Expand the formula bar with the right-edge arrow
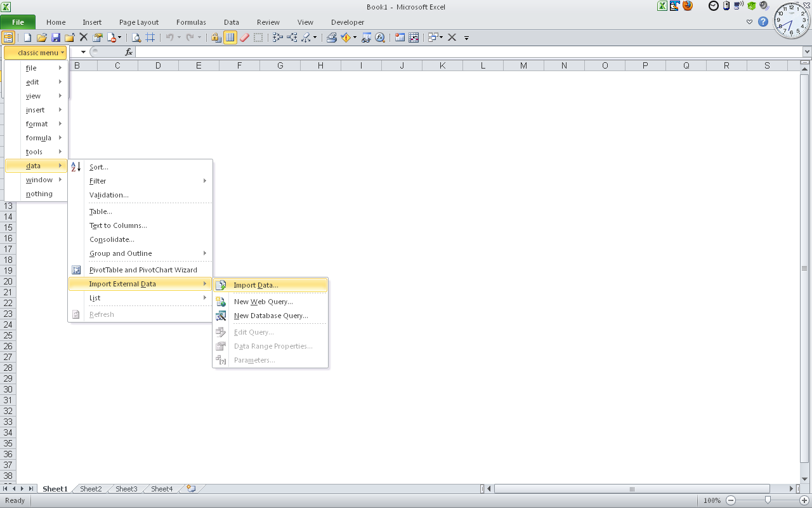 [x=807, y=52]
